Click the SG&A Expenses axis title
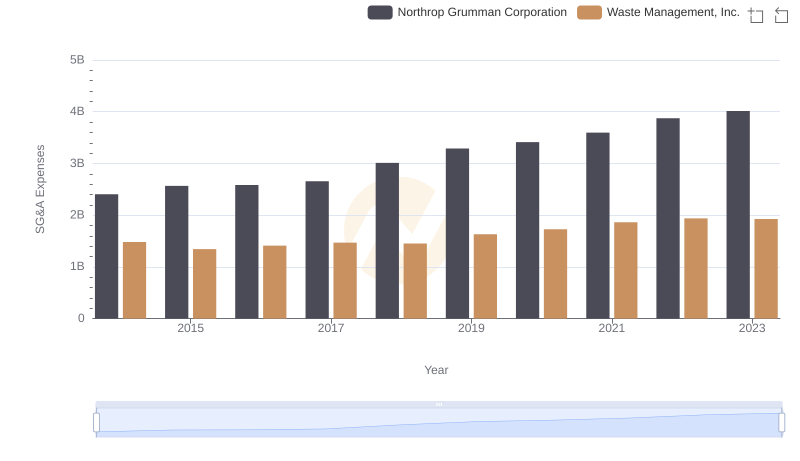Image resolution: width=800 pixels, height=461 pixels. (40, 189)
